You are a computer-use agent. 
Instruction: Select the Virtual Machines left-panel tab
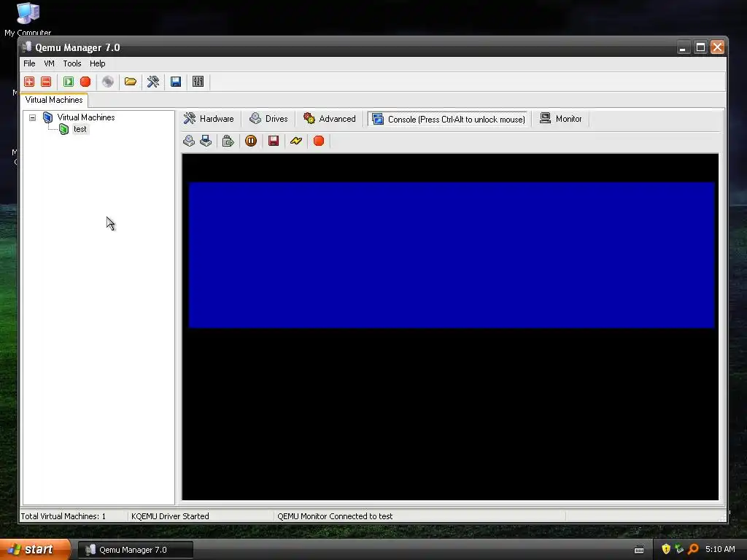[x=54, y=100]
